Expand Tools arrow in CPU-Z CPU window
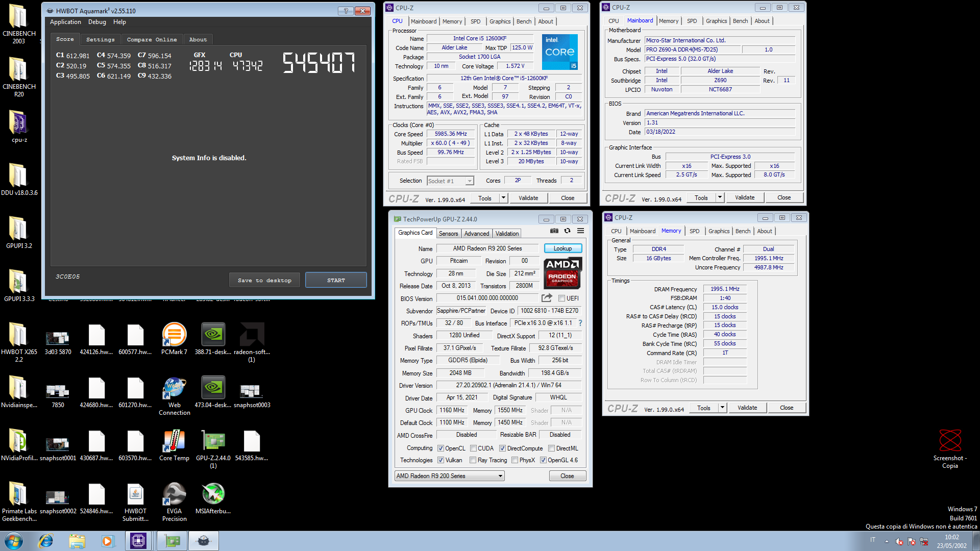The image size is (980, 551). 503,198
